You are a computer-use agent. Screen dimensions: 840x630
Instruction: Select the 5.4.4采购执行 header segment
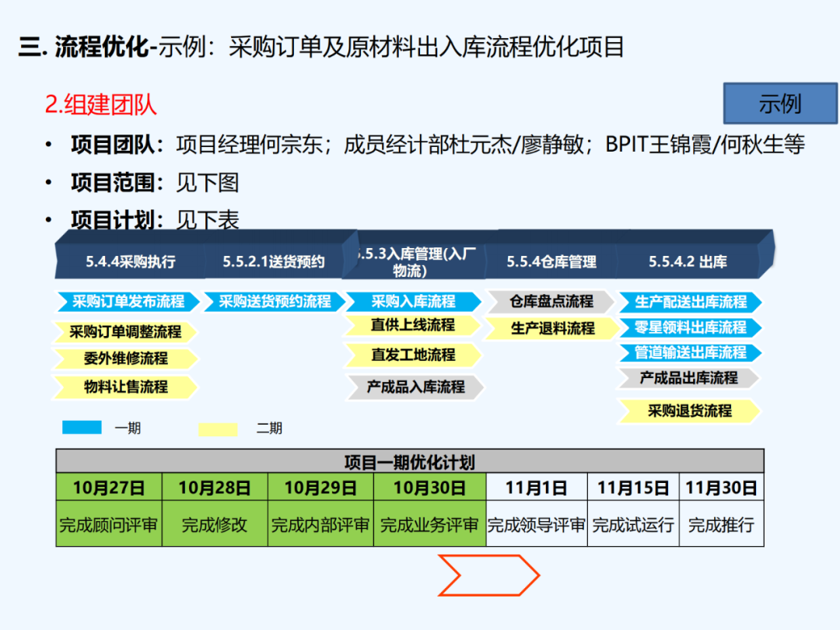click(130, 262)
